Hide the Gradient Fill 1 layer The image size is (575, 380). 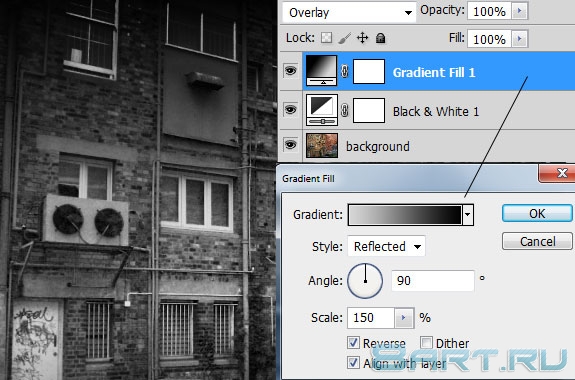(290, 70)
